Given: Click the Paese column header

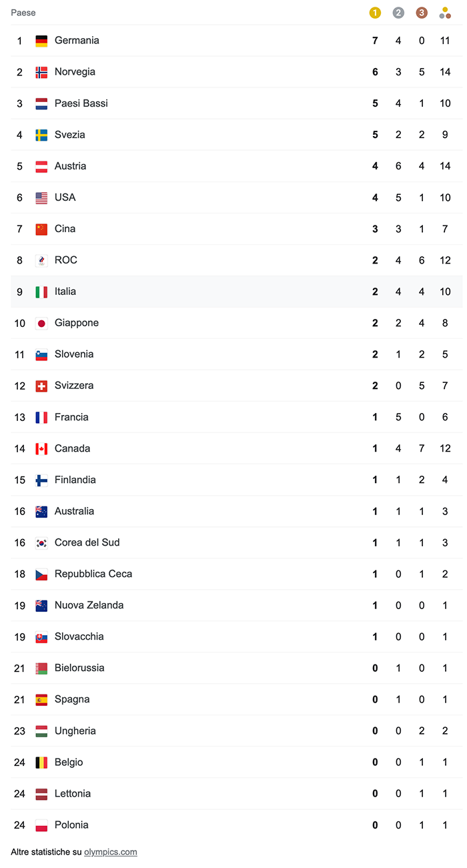Looking at the screenshot, I should pyautogui.click(x=23, y=13).
